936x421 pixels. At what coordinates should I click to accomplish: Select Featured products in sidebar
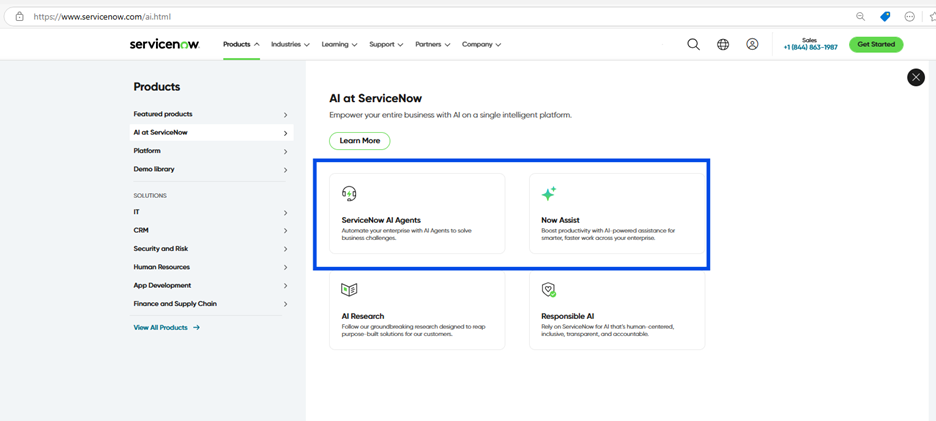pos(163,114)
